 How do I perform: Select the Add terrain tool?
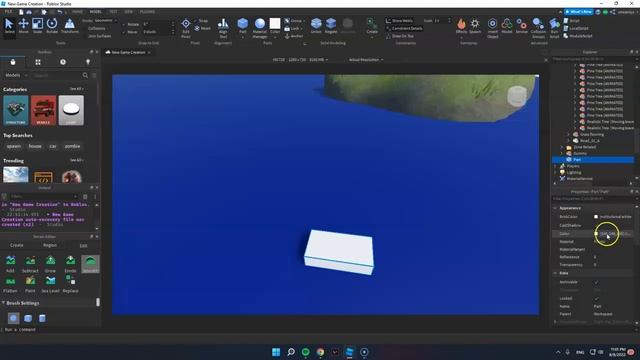click(10, 264)
